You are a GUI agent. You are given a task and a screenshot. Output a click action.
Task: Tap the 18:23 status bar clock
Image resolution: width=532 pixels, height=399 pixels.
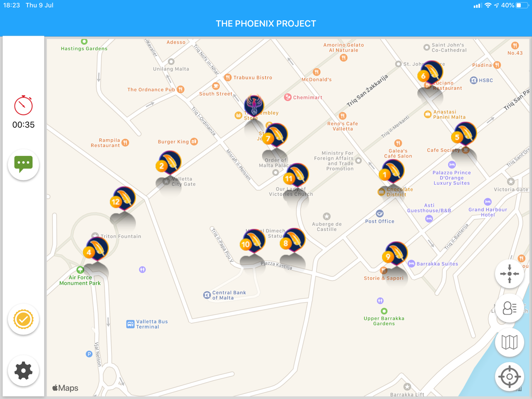click(11, 5)
